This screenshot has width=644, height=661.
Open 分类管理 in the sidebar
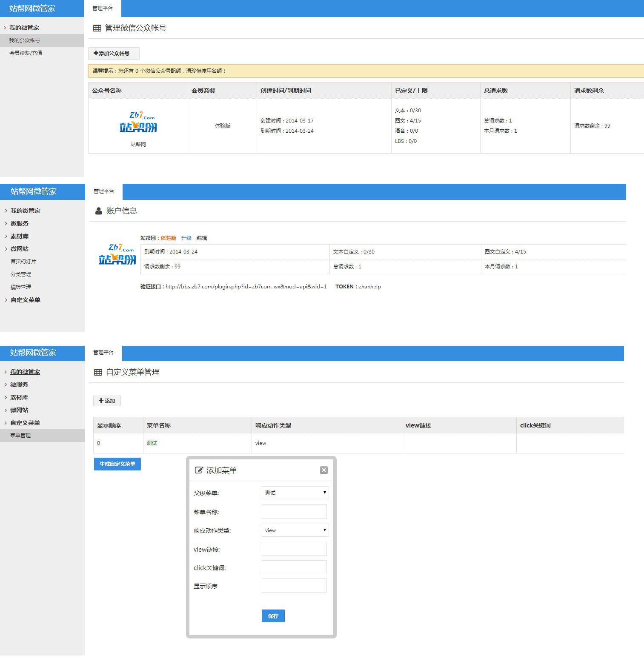pyautogui.click(x=21, y=274)
